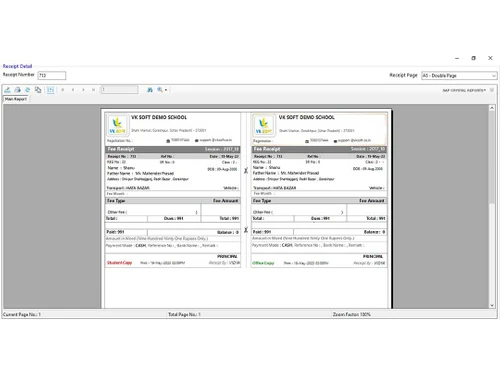Click the vertical scrollbar thumb
The image size is (500, 375).
click(492, 157)
